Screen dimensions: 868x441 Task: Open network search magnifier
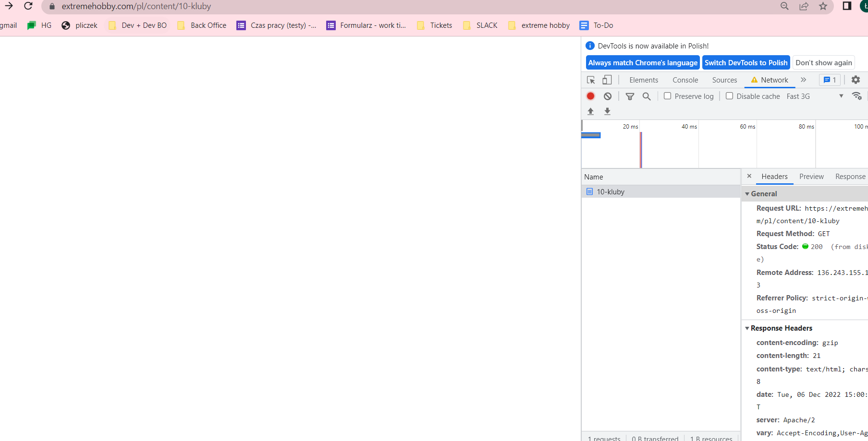(647, 96)
